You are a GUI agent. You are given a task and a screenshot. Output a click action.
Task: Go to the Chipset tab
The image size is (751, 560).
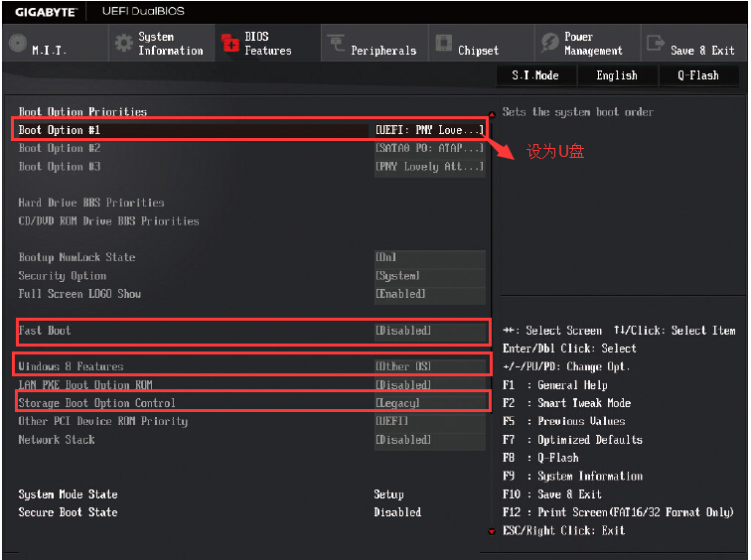(481, 43)
